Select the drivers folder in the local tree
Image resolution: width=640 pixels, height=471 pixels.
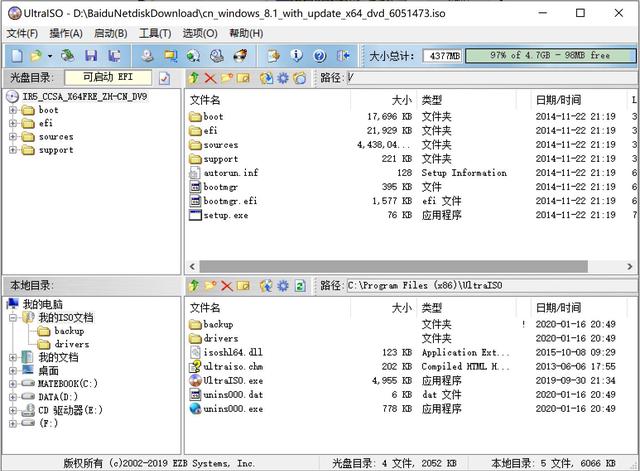[x=71, y=344]
